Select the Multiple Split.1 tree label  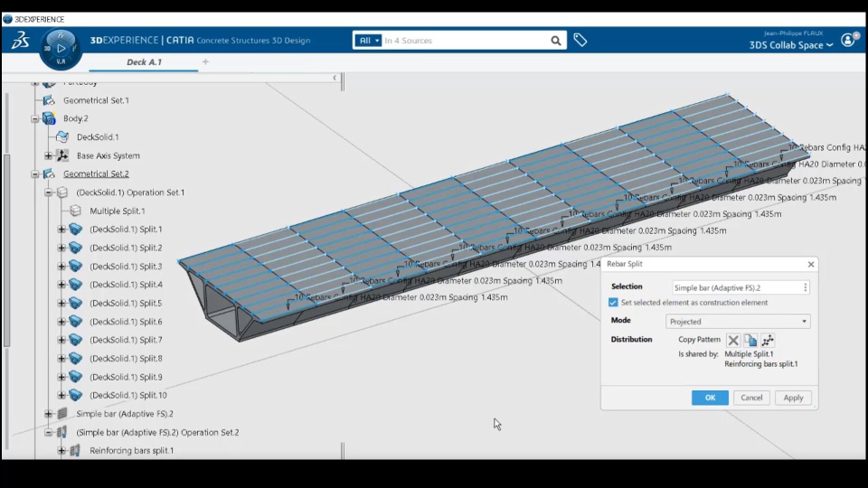coord(118,211)
